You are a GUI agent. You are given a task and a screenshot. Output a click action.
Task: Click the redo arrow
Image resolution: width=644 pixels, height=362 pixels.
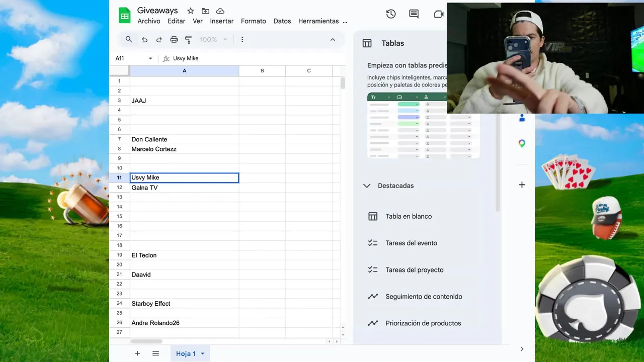coord(159,40)
